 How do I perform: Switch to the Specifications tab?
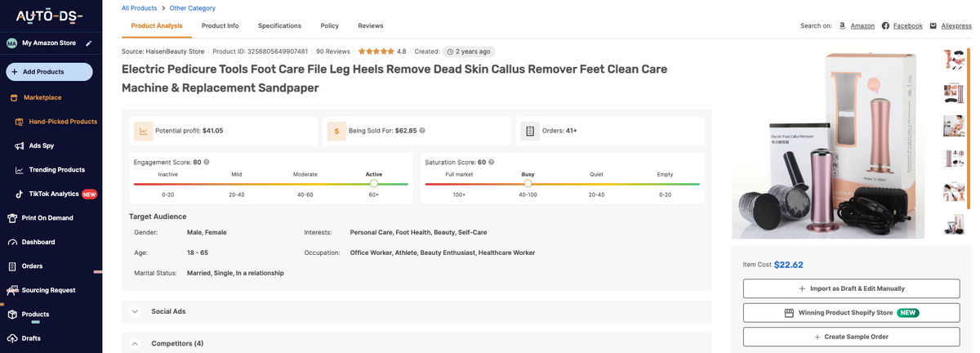coord(279,25)
